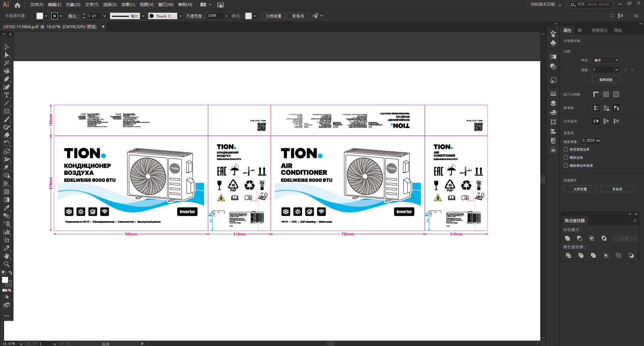The width and height of the screenshot is (644, 346).
Task: Select the Direct Selection tool
Action: pos(7,55)
